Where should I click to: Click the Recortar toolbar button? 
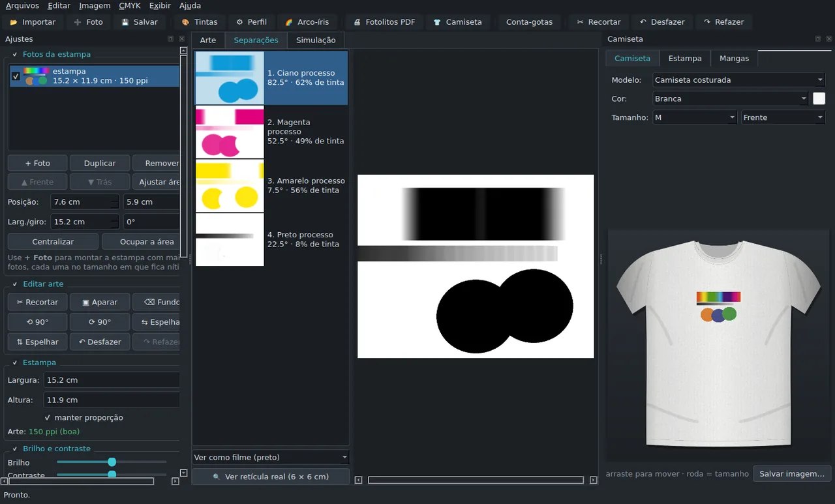(x=599, y=22)
